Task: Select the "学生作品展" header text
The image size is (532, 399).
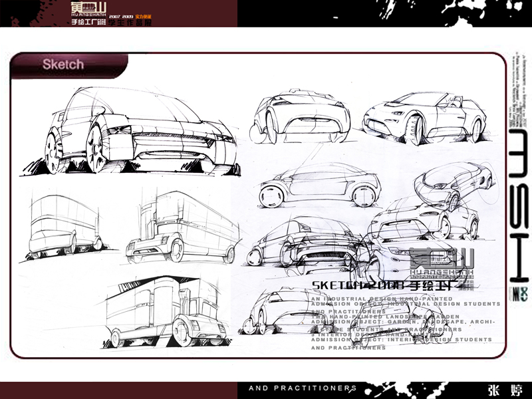Action: coord(130,23)
